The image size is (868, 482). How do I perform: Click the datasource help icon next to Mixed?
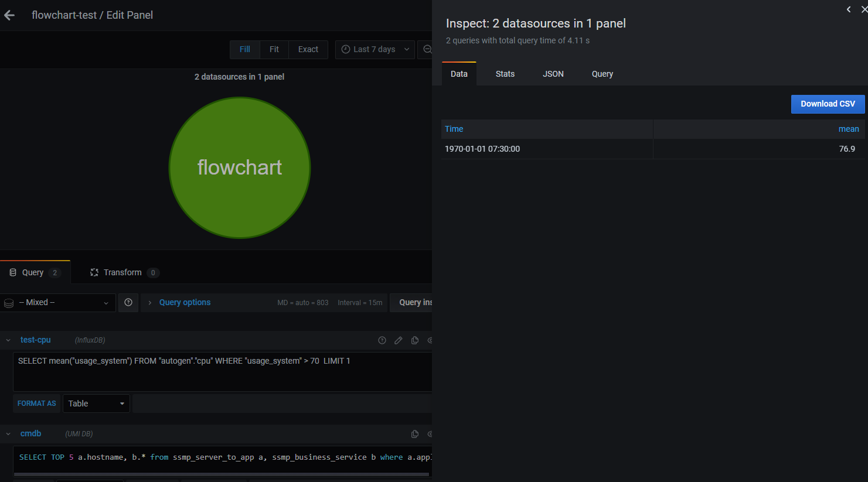128,303
